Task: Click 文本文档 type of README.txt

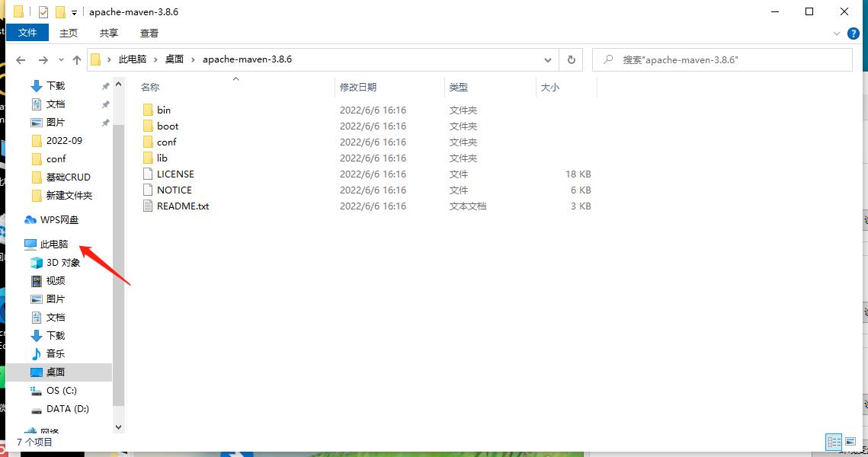Action: [x=468, y=206]
